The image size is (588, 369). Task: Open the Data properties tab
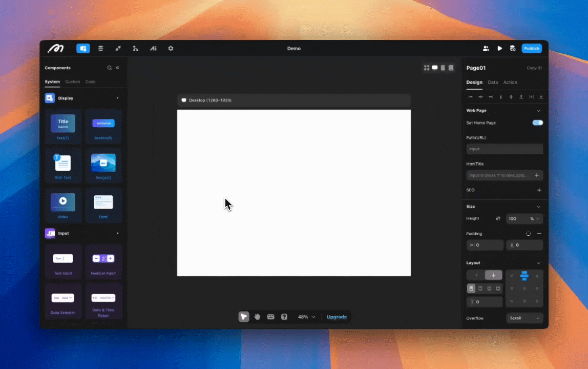pos(493,82)
